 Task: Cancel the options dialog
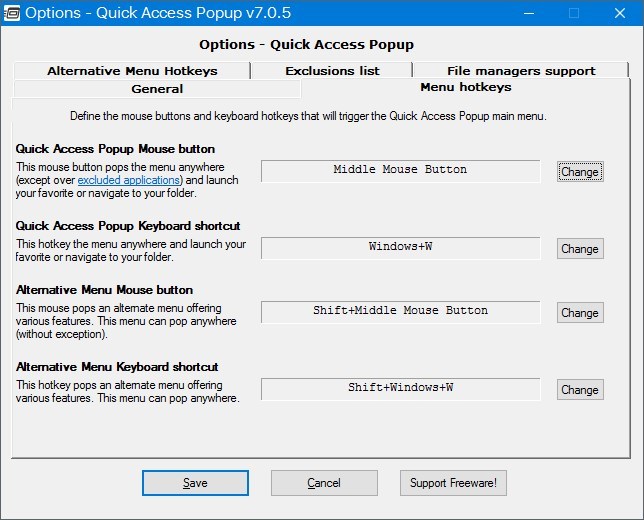(324, 483)
